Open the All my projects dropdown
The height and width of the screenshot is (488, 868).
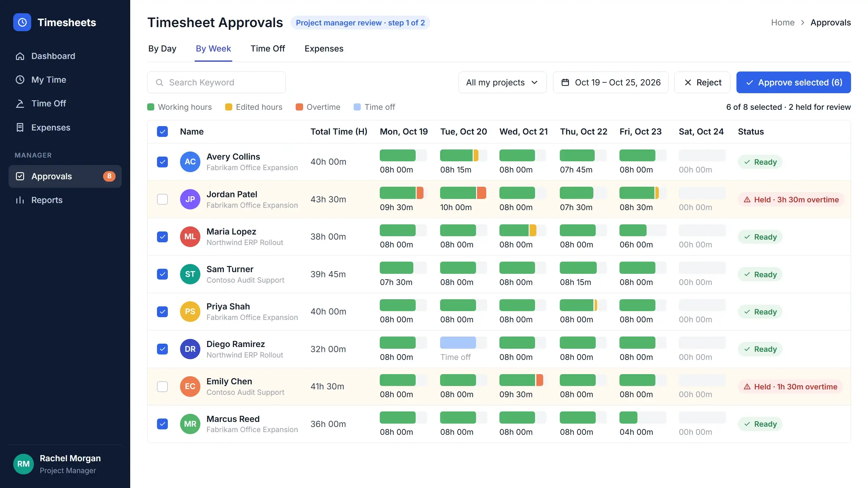click(502, 82)
